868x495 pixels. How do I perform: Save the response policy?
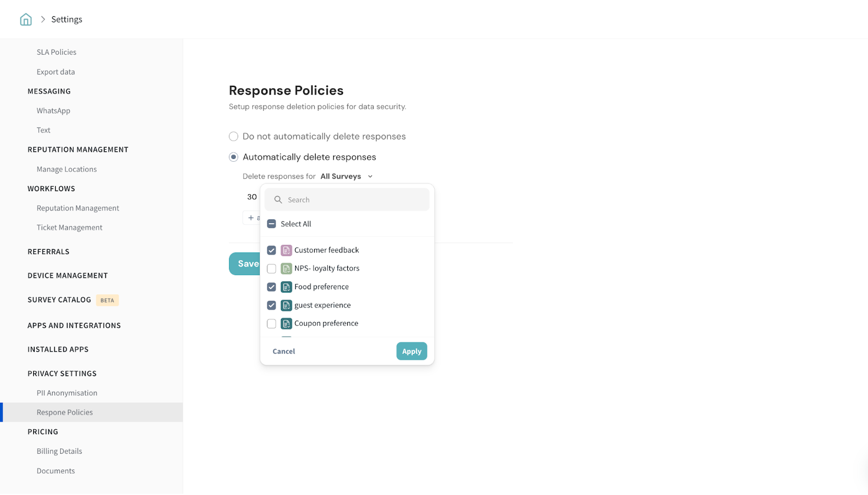tap(245, 264)
